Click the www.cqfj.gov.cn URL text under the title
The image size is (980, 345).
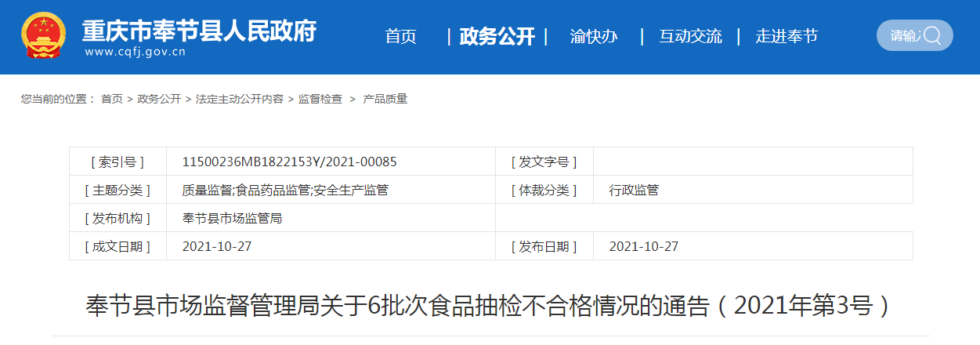pos(135,53)
